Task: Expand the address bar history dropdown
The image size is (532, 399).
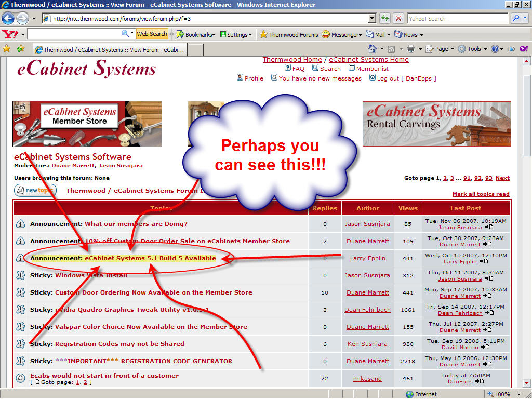Action: point(372,18)
